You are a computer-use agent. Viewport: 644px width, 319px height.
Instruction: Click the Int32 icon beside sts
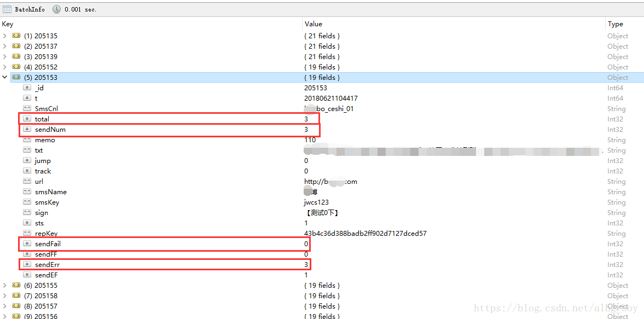[27, 223]
